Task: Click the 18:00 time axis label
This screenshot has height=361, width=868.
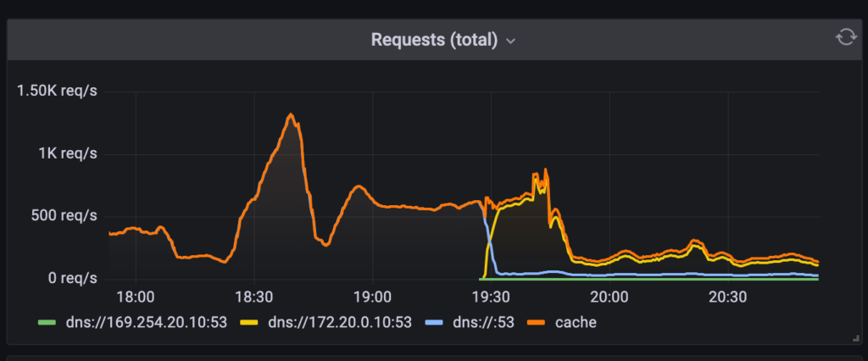Action: click(134, 297)
